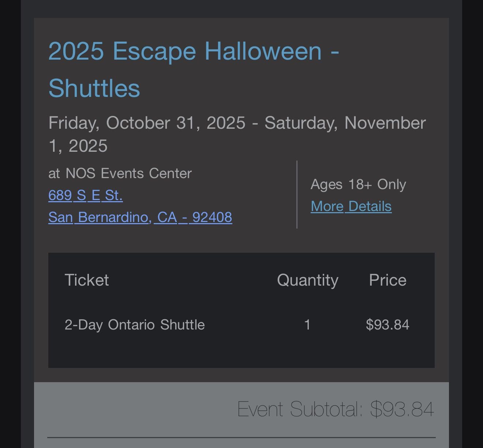Select the 2-Day Ontario Shuttle ticket name

[x=135, y=324]
